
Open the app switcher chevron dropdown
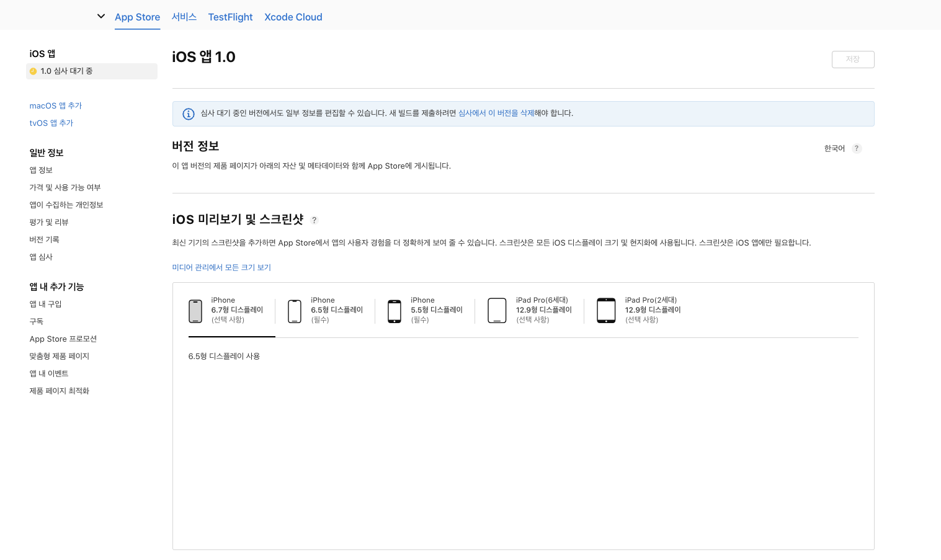(101, 16)
